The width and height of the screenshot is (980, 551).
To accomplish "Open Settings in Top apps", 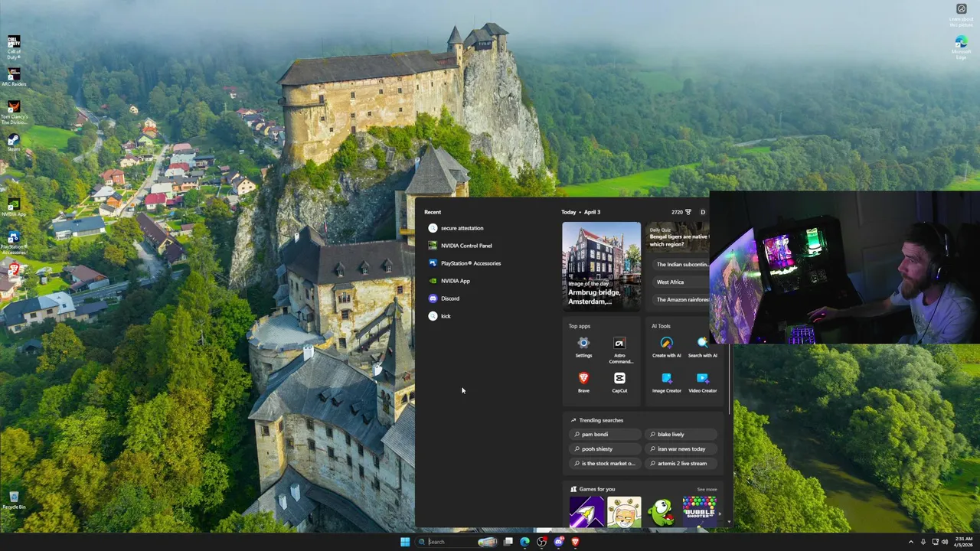I will tap(583, 347).
